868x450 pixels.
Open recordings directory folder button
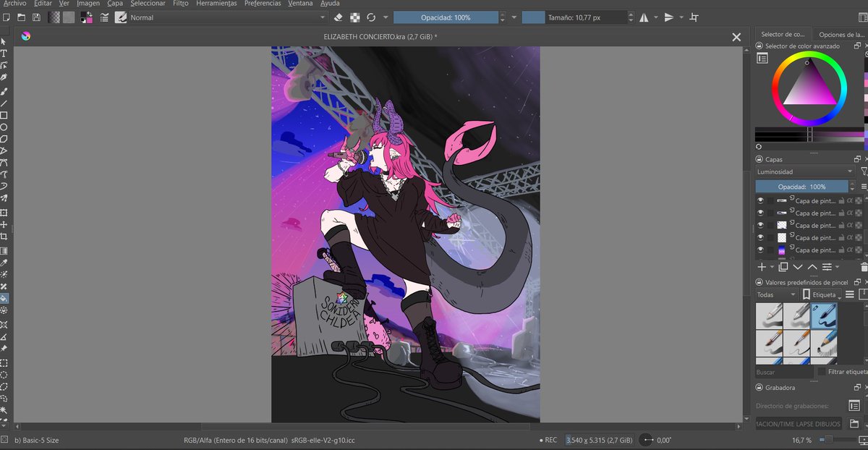pos(854,423)
